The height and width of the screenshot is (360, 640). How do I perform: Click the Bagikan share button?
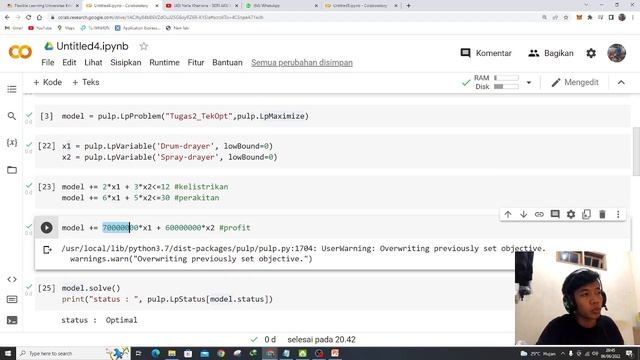(551, 53)
